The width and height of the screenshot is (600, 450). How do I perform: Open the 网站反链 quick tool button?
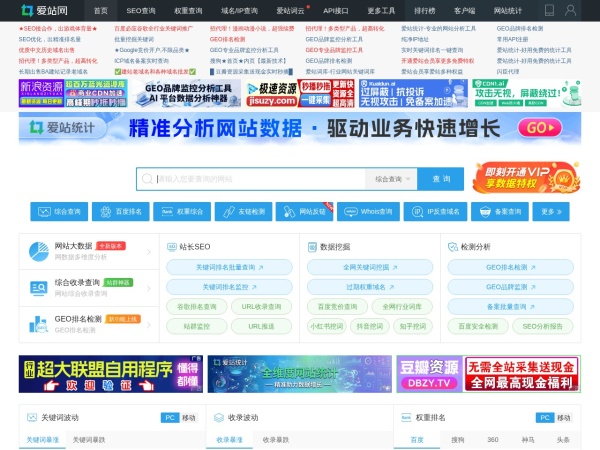click(x=305, y=212)
